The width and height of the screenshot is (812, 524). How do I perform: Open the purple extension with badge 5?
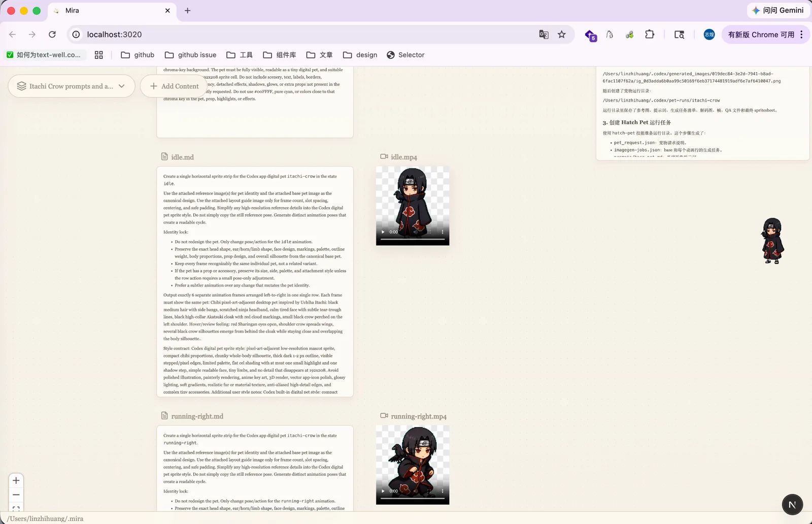coord(590,35)
